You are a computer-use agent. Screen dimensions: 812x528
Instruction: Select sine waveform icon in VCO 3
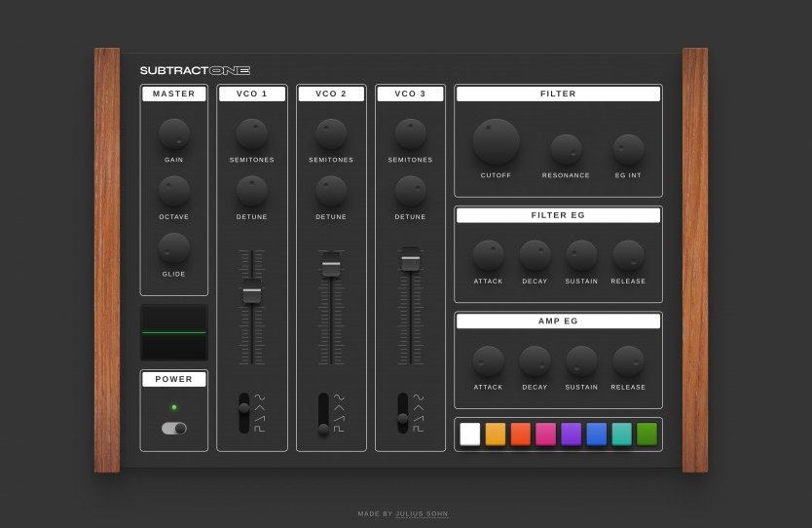click(x=418, y=397)
